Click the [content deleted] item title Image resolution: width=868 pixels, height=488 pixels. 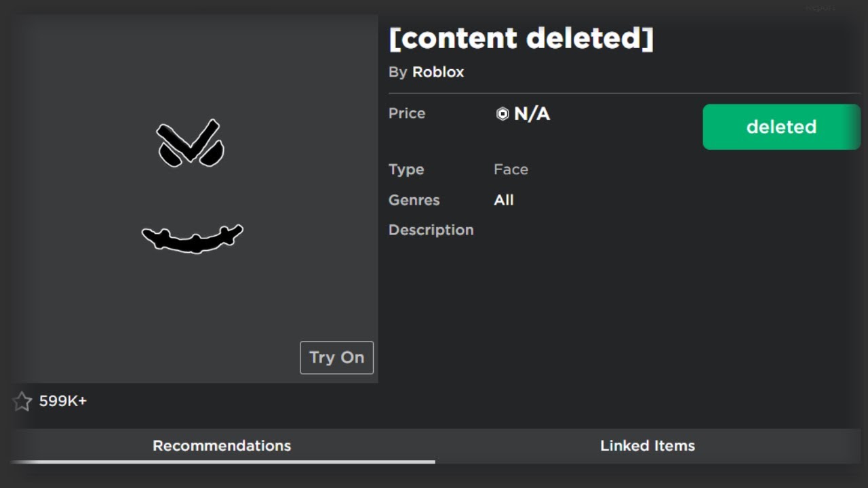521,38
